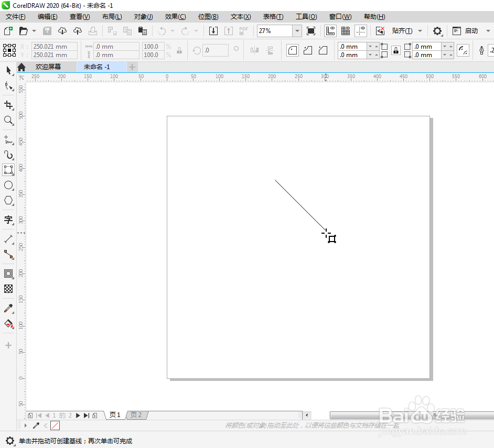Click the 贴齐(T) snap button
The width and height of the screenshot is (494, 448).
click(402, 31)
